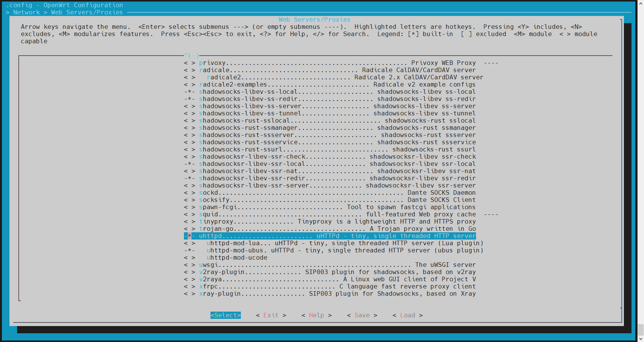Expand the squid submenu indicator
This screenshot has height=342, width=644.
491,214
